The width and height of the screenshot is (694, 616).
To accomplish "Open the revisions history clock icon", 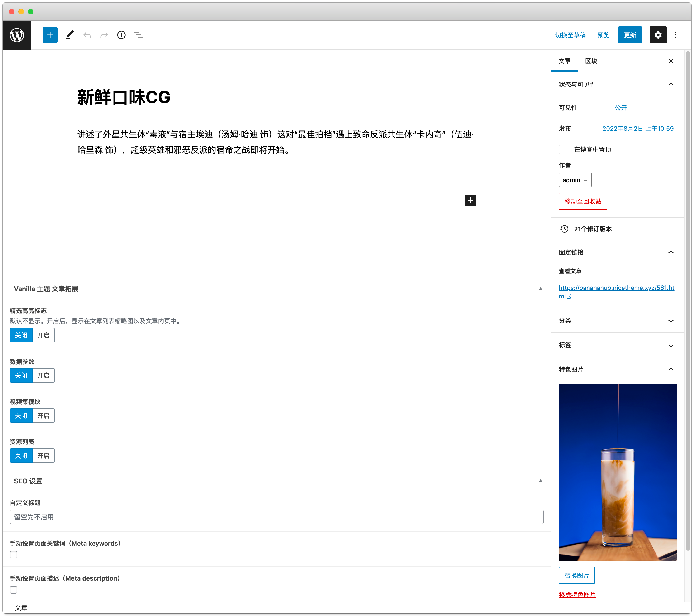I will tap(564, 229).
